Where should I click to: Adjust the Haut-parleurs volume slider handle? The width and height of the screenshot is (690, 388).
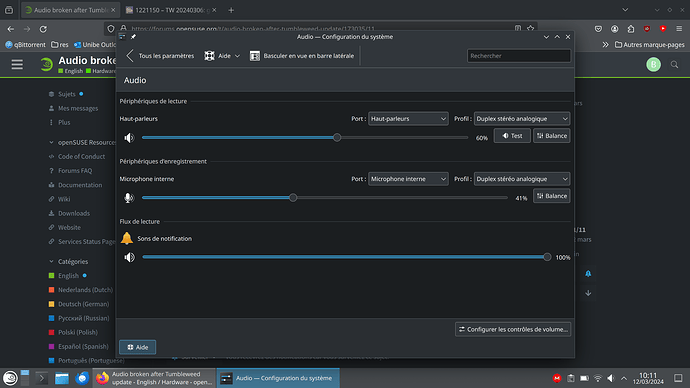[x=337, y=138]
